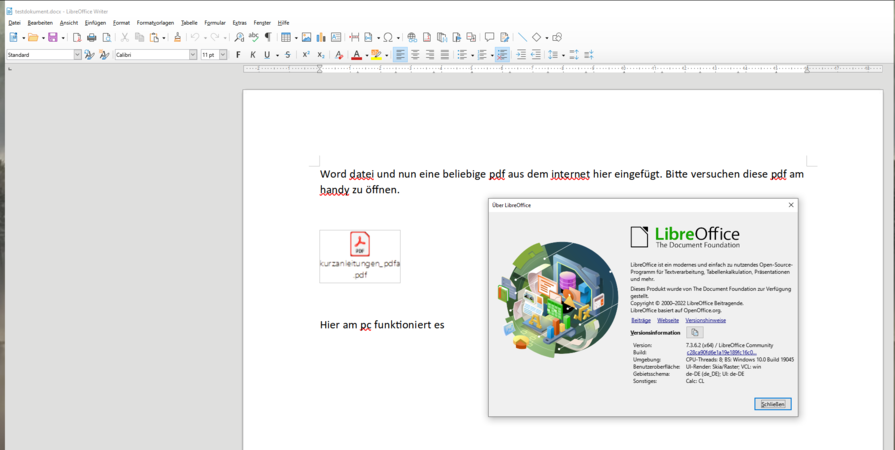Open the paragraph style dropdown (Standard)
This screenshot has width=895, height=450.
tap(78, 55)
